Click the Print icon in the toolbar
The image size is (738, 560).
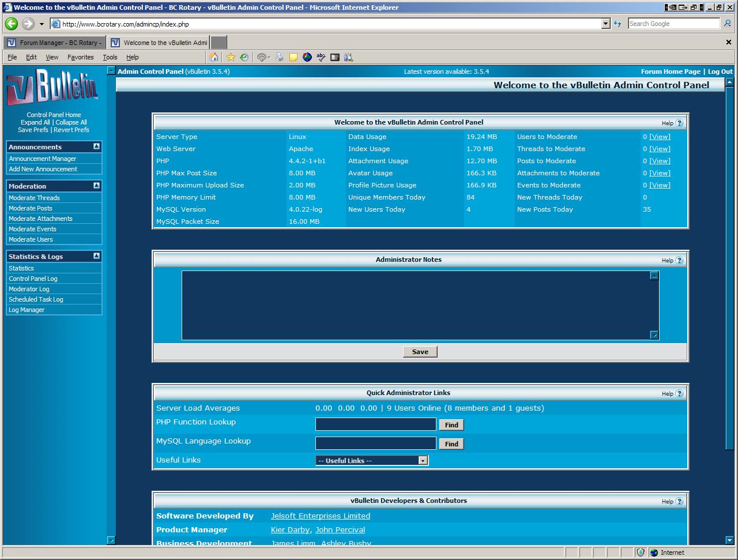click(x=280, y=57)
